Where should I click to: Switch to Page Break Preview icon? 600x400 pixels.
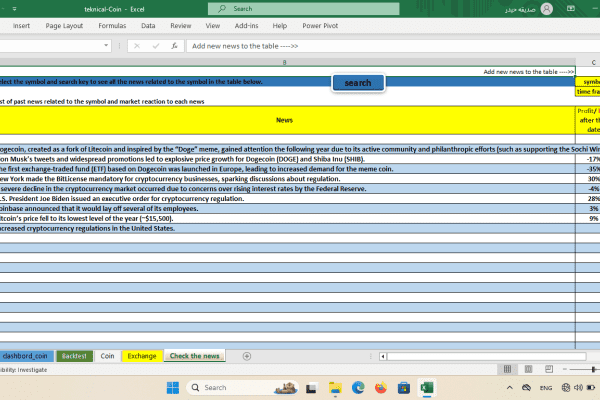tap(549, 369)
